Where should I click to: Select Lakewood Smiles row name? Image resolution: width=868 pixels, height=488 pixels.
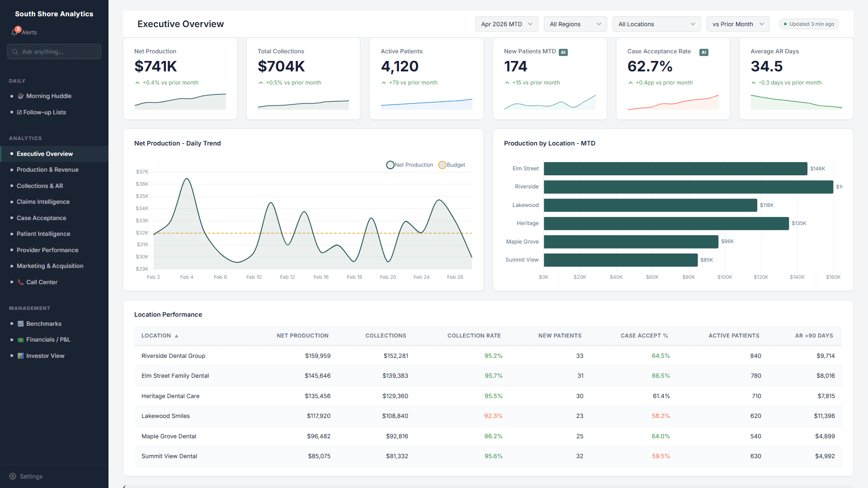pos(165,416)
